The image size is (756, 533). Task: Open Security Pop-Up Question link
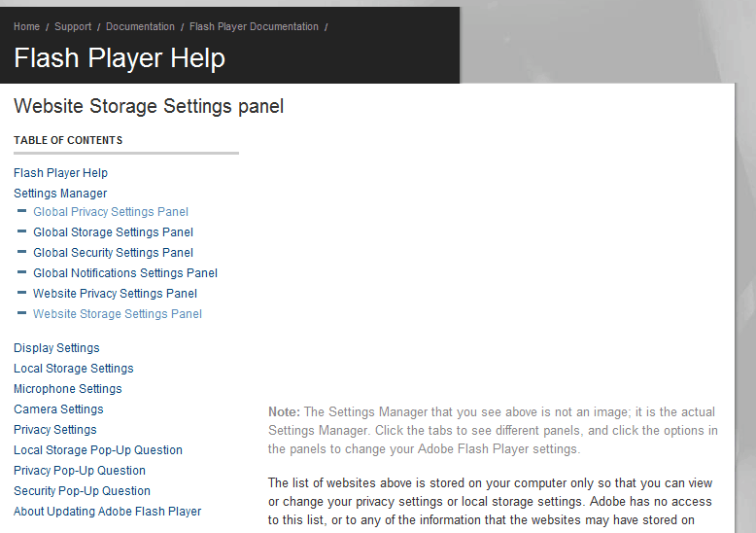point(82,491)
